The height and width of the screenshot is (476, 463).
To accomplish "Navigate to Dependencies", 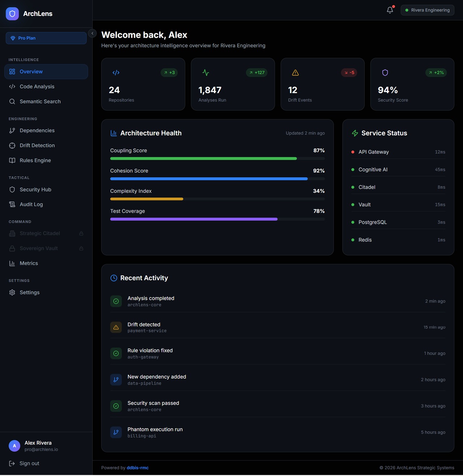I will point(46,130).
